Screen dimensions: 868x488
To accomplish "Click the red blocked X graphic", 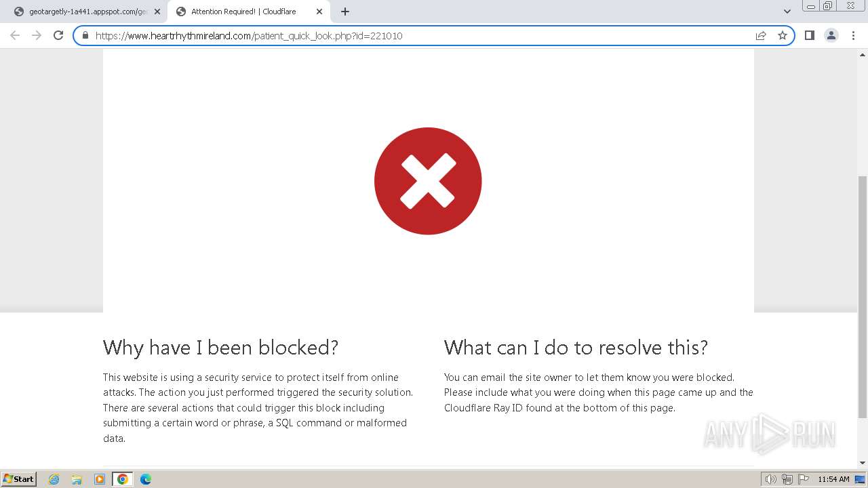I will [x=428, y=181].
